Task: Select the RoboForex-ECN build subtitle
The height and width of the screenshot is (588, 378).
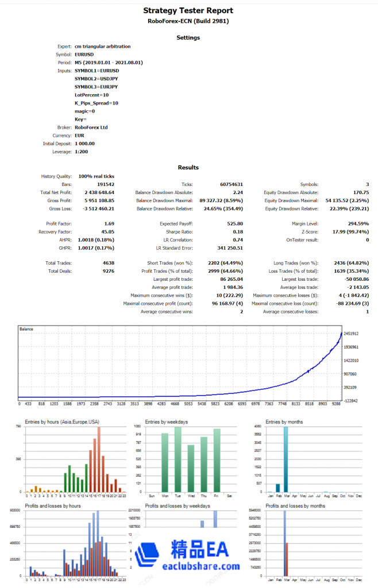Action: (188, 21)
